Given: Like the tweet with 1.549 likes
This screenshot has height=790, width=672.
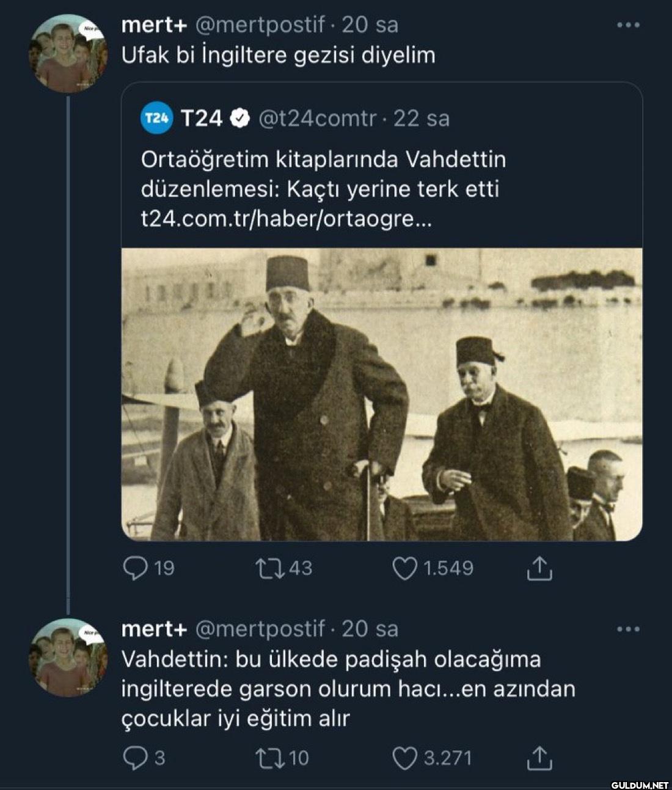Looking at the screenshot, I should (x=404, y=569).
